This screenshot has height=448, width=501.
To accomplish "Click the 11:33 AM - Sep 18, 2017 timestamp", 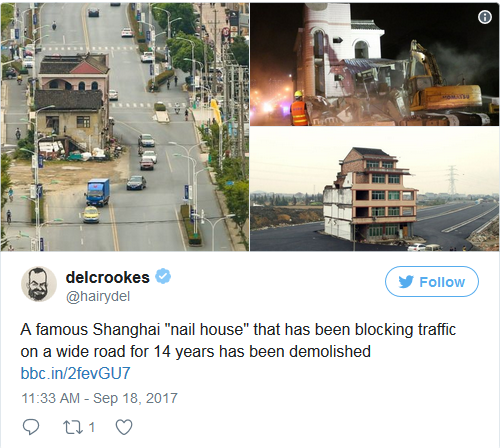I will 99,398.
